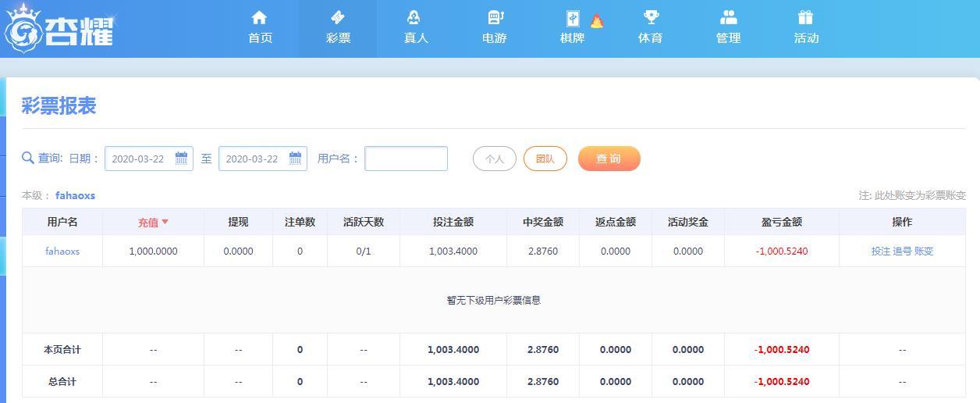This screenshot has height=403, width=980.
Task: Click the hot flame badge next to 棋牌
Action: (x=597, y=21)
